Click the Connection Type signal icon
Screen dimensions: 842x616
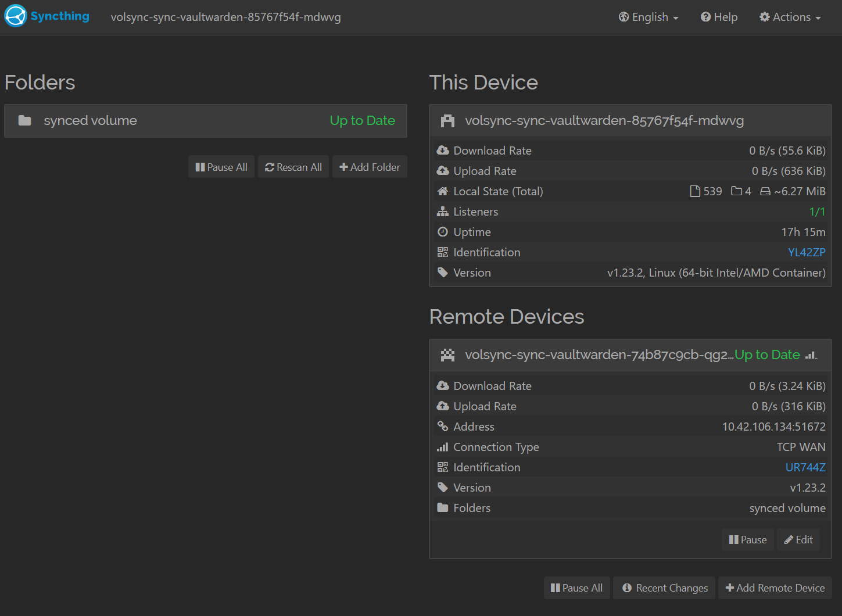click(443, 447)
